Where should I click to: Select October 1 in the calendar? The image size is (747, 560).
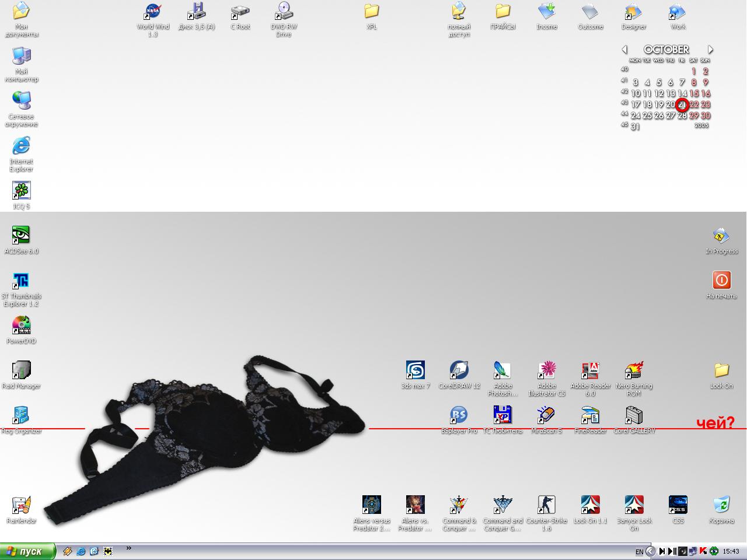click(694, 71)
